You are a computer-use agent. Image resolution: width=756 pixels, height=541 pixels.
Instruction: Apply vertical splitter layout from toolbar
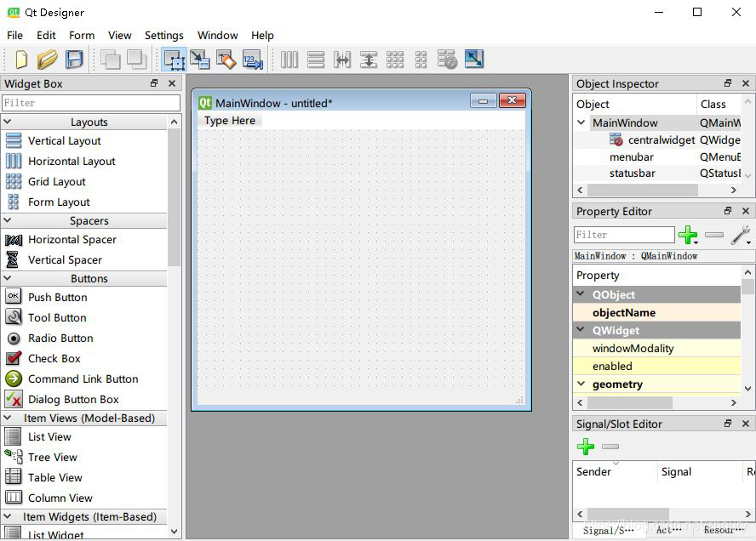[369, 60]
